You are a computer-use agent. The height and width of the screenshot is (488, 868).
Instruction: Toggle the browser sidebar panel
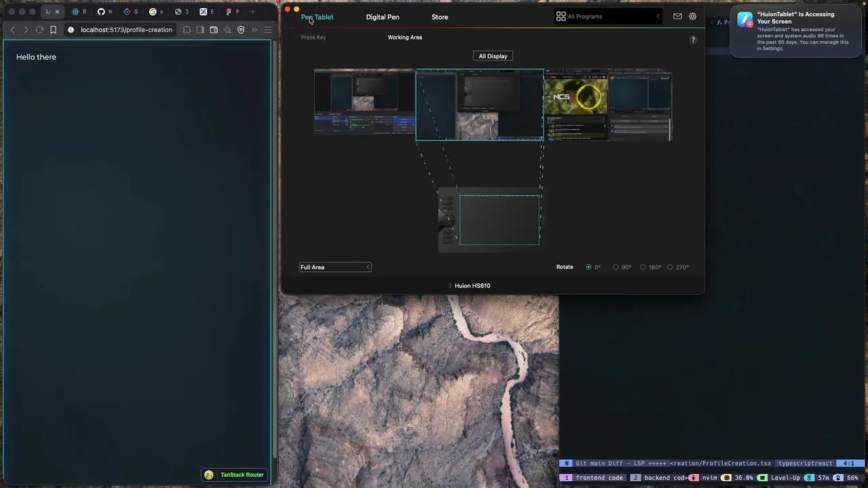(200, 30)
